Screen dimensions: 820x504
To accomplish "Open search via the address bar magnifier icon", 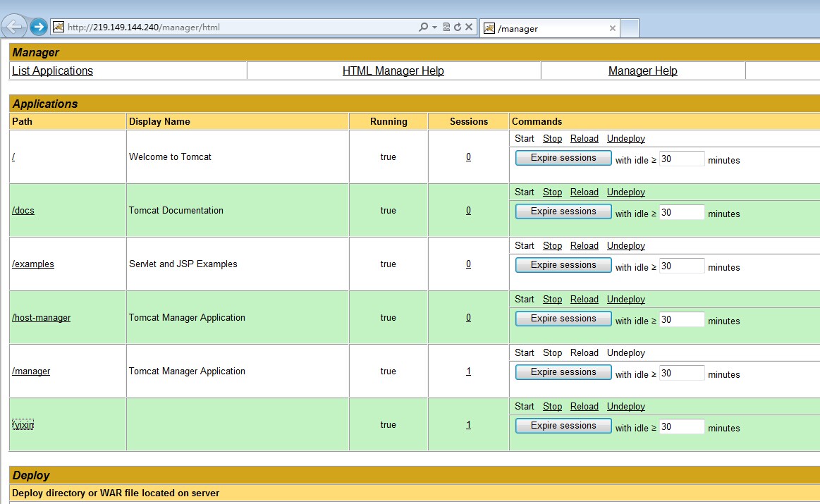I will click(423, 27).
